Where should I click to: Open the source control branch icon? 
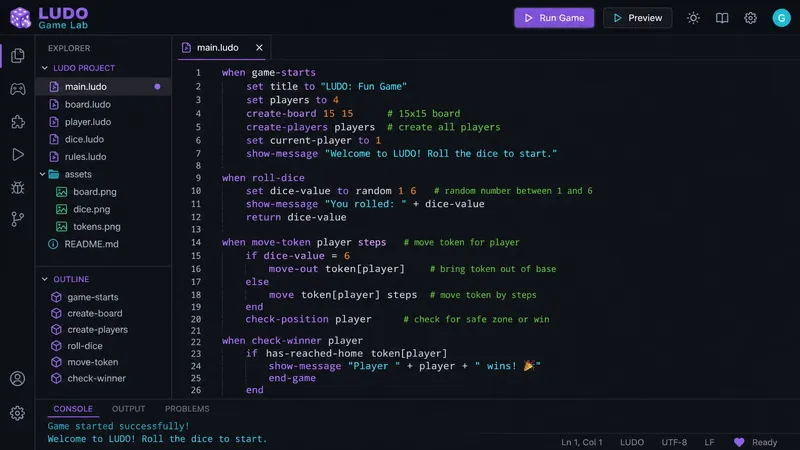(x=17, y=219)
